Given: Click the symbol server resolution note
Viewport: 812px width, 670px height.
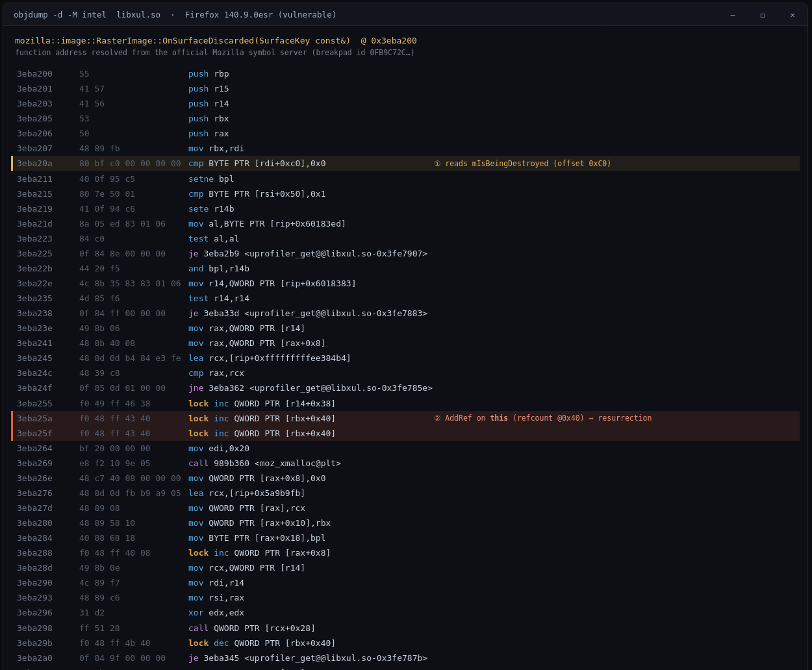Looking at the screenshot, I should [214, 53].
